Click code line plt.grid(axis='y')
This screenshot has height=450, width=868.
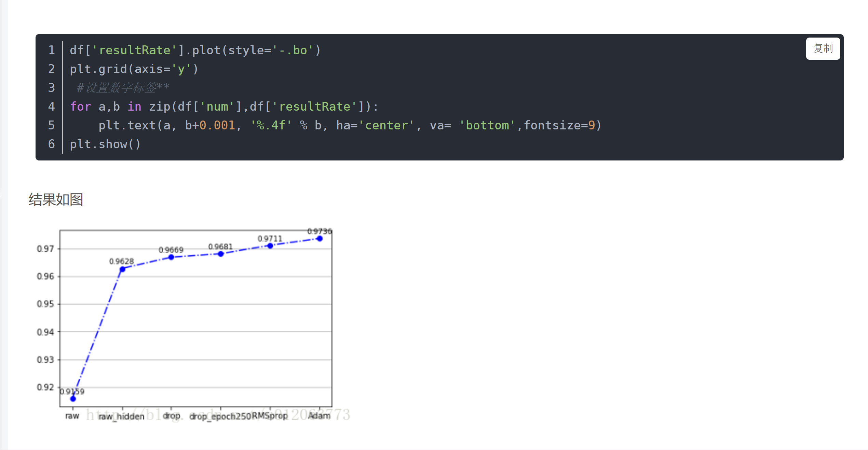[134, 69]
